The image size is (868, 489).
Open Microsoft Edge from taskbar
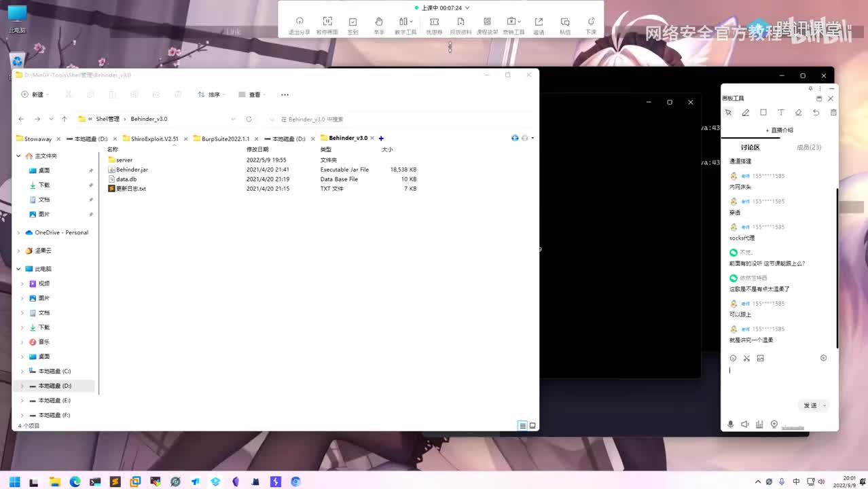[75, 482]
